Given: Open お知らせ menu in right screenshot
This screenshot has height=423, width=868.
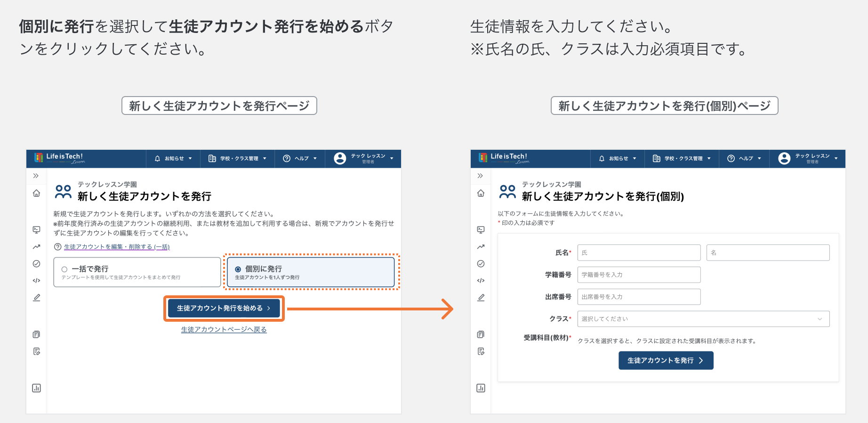Looking at the screenshot, I should point(618,159).
